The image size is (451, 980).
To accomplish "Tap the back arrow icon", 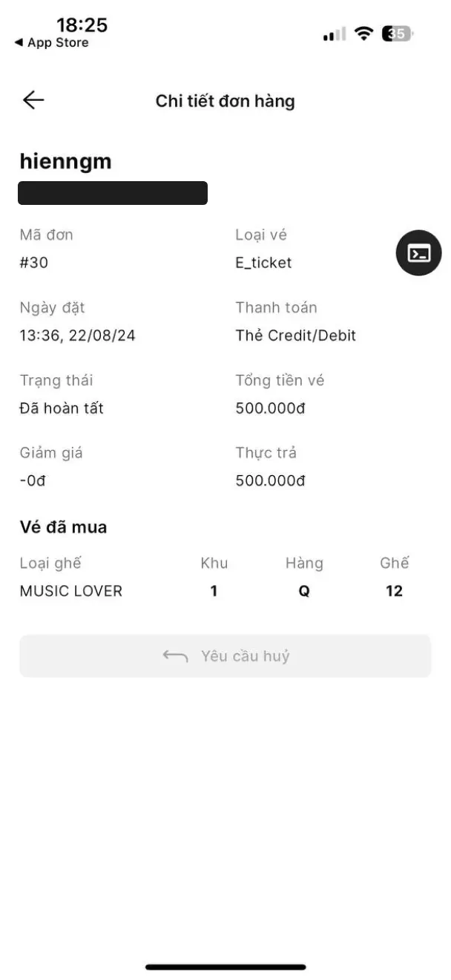I will 33,100.
